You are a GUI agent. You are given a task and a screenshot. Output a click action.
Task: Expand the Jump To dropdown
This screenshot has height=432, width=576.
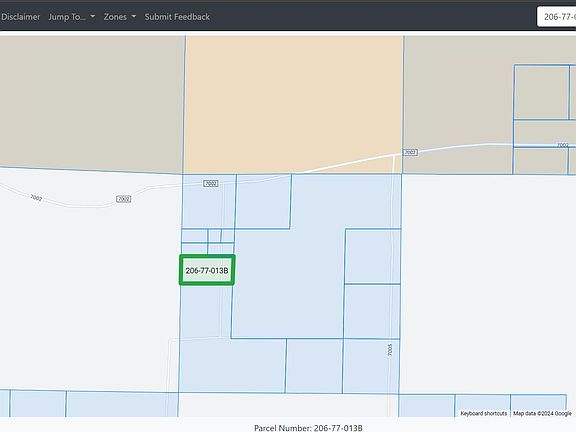[x=72, y=17]
